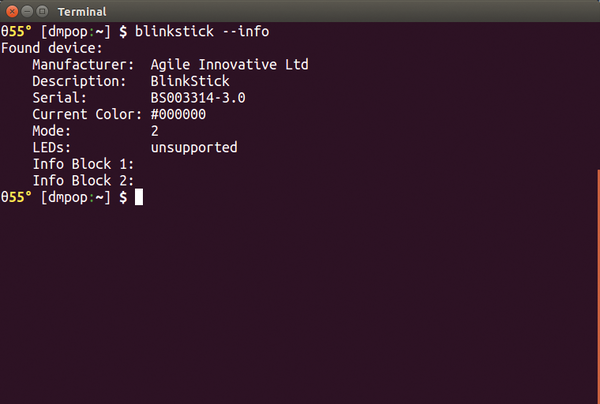Image resolution: width=600 pixels, height=404 pixels.
Task: Click the 'Found device:' line
Action: click(x=52, y=48)
